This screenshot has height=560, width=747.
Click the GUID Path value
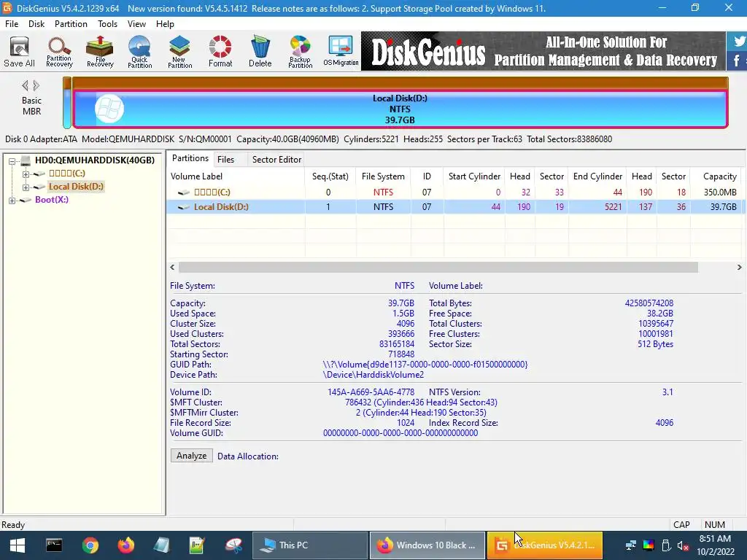click(425, 365)
